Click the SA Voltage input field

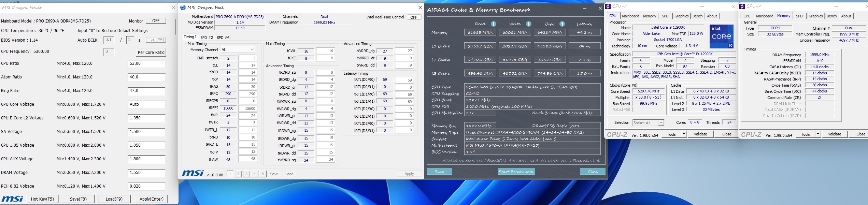(x=146, y=132)
